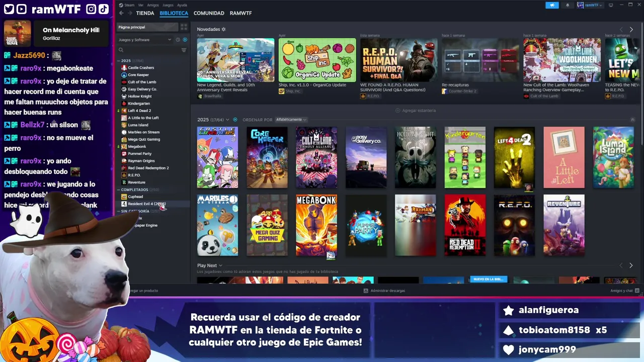Select Core Keeper in sidebar list
This screenshot has width=644, height=362.
138,75
